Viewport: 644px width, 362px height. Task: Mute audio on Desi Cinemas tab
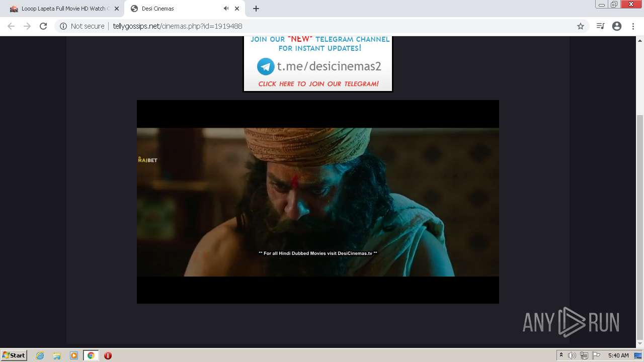226,9
